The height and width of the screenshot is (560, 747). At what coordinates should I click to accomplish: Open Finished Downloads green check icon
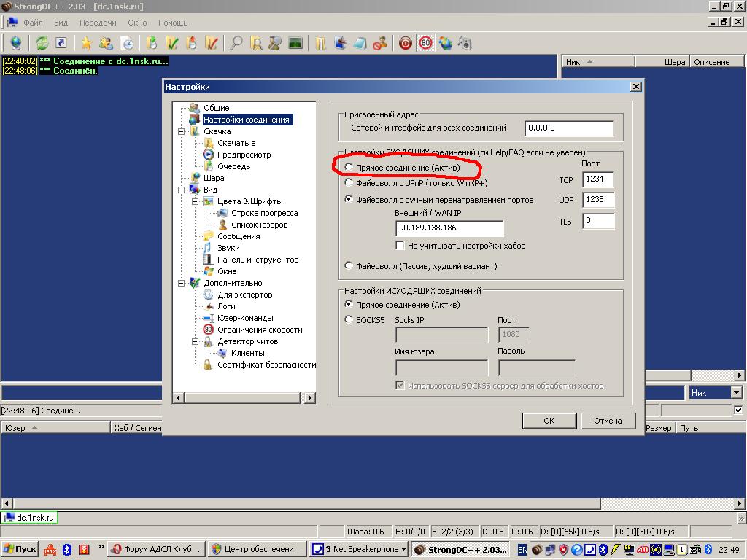[172, 43]
